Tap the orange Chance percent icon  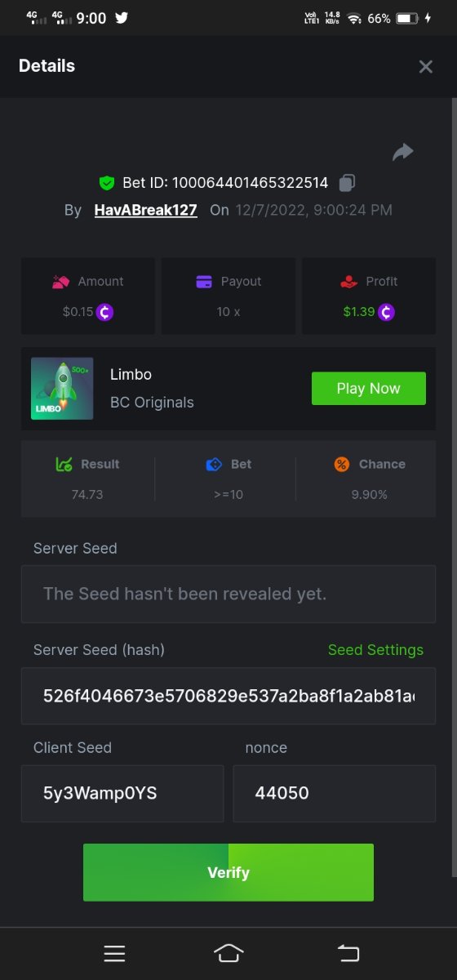[x=342, y=464]
